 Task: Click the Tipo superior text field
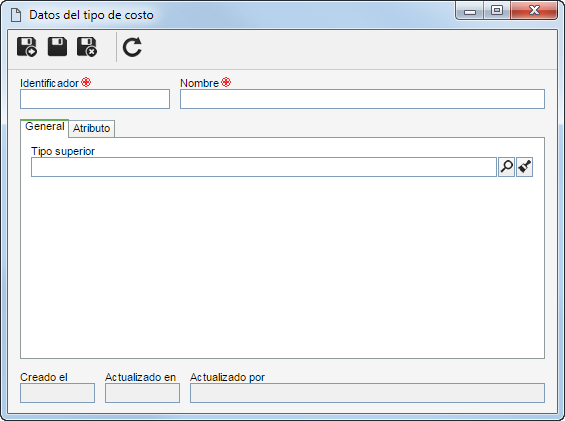pyautogui.click(x=264, y=167)
